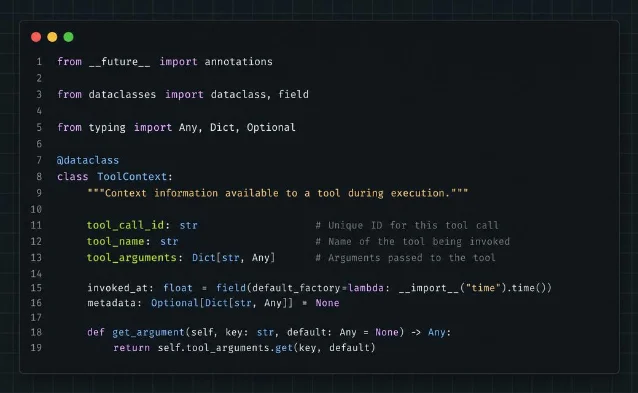
Task: Click 'default_factory' keyword on line 15
Action: tap(296, 288)
